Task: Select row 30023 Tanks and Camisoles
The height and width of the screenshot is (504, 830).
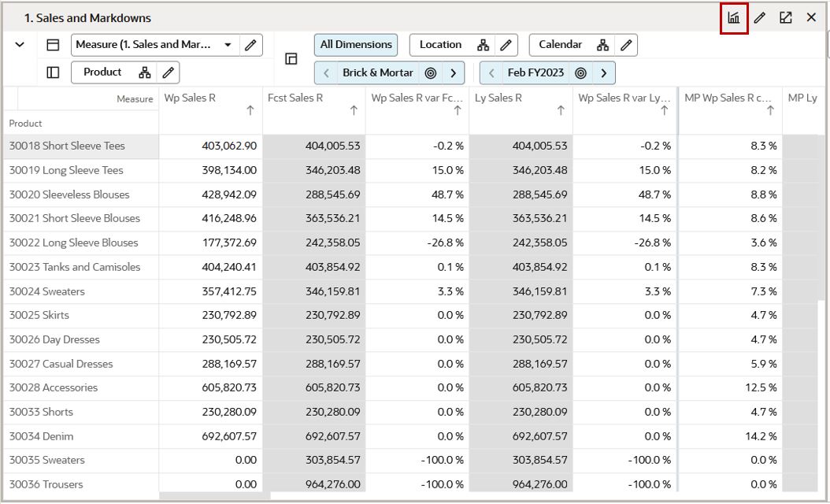Action: coord(81,267)
